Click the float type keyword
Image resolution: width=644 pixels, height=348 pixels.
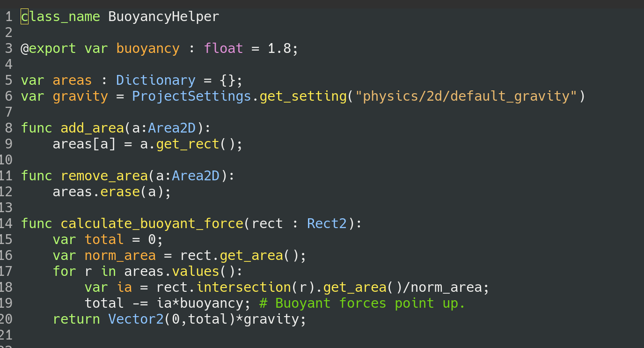pos(223,49)
